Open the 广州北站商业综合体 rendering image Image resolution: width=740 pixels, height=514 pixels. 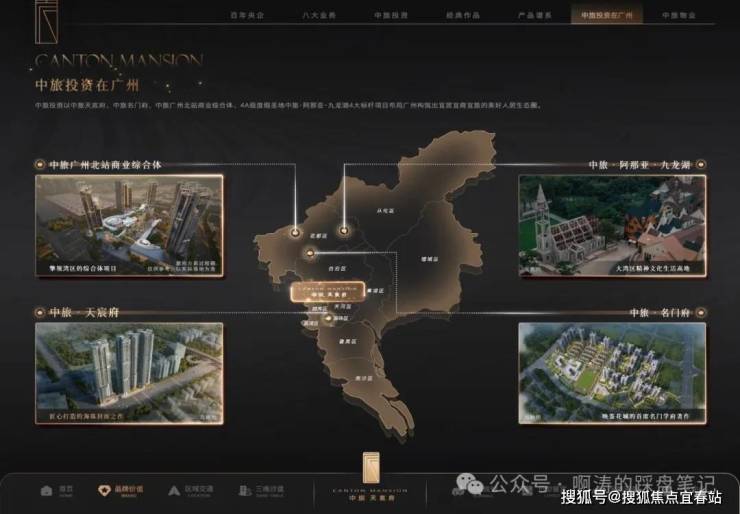(x=129, y=226)
